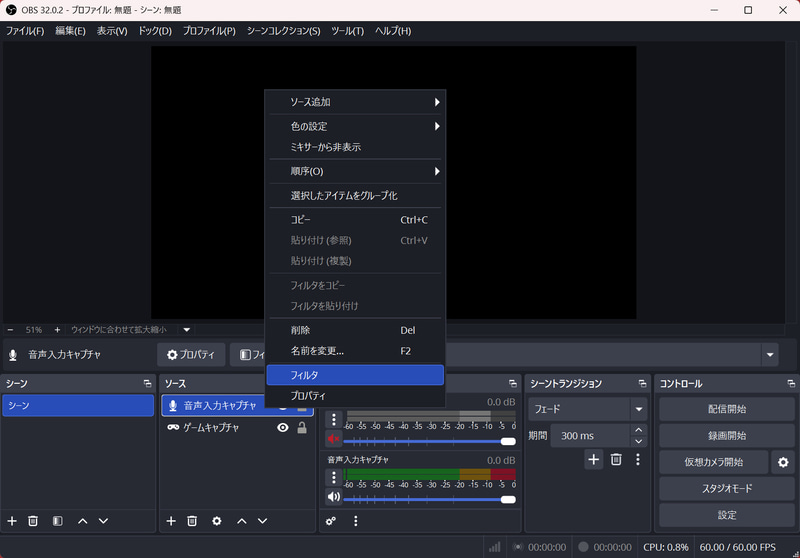
Task: Unmute the red muted speaker icon
Action: click(334, 439)
